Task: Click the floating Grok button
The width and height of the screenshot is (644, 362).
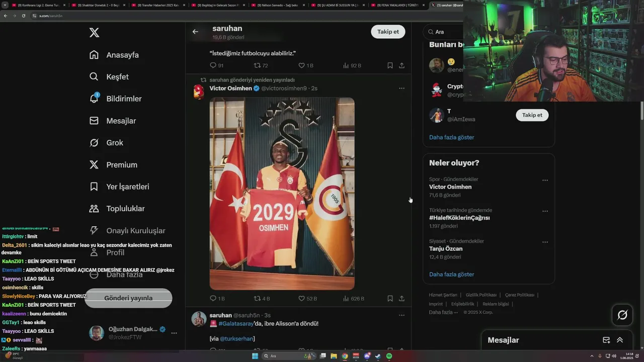Action: point(622,315)
